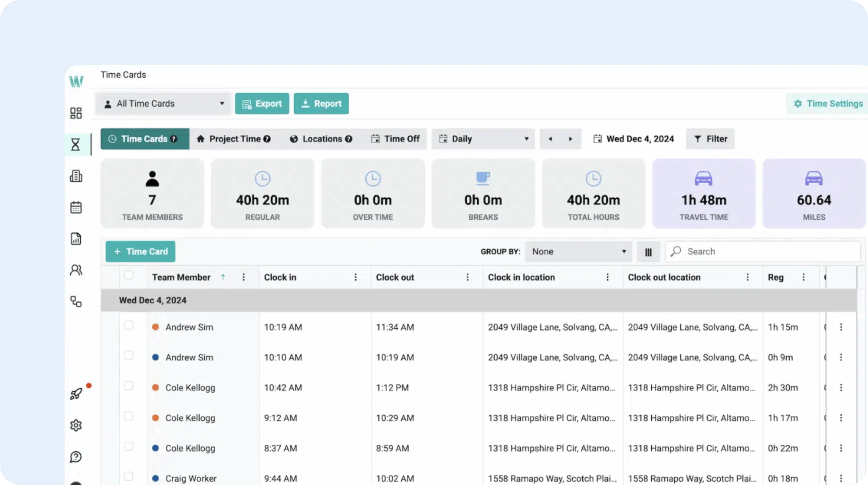The height and width of the screenshot is (485, 868).
Task: Open the calendar schedule sidebar icon
Action: (76, 207)
